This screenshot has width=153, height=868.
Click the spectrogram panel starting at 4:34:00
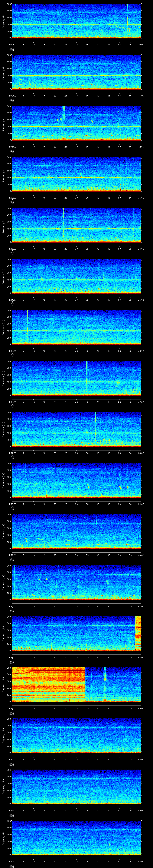(77, 276)
